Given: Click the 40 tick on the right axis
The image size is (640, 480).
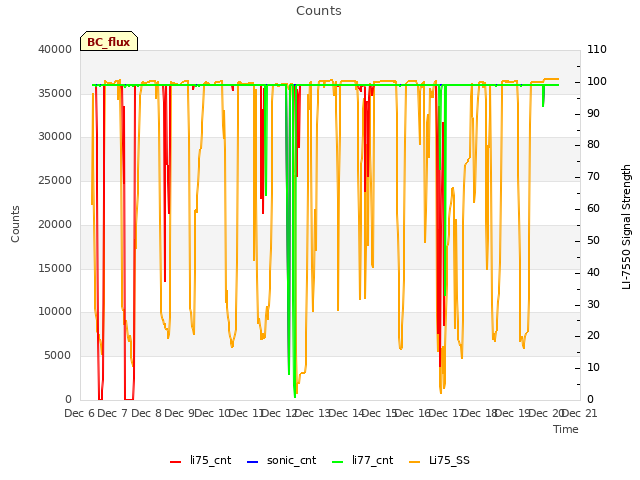Looking at the screenshot, I should (593, 273).
